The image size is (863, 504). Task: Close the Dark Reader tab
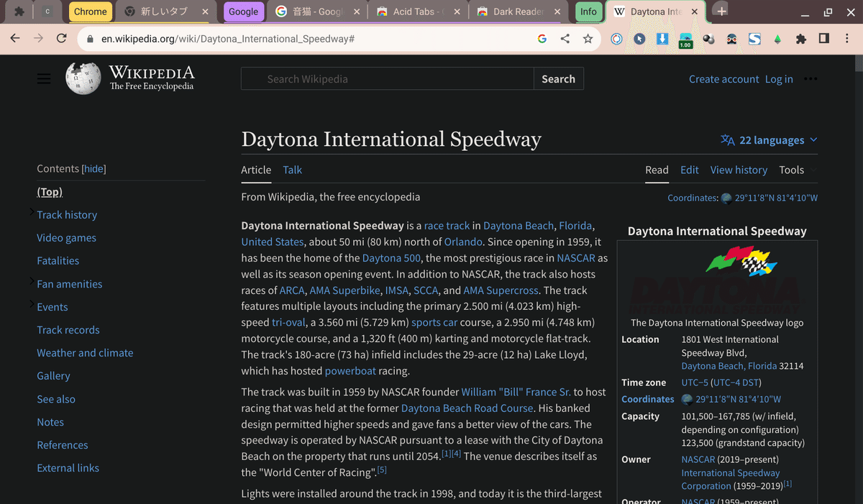click(557, 12)
